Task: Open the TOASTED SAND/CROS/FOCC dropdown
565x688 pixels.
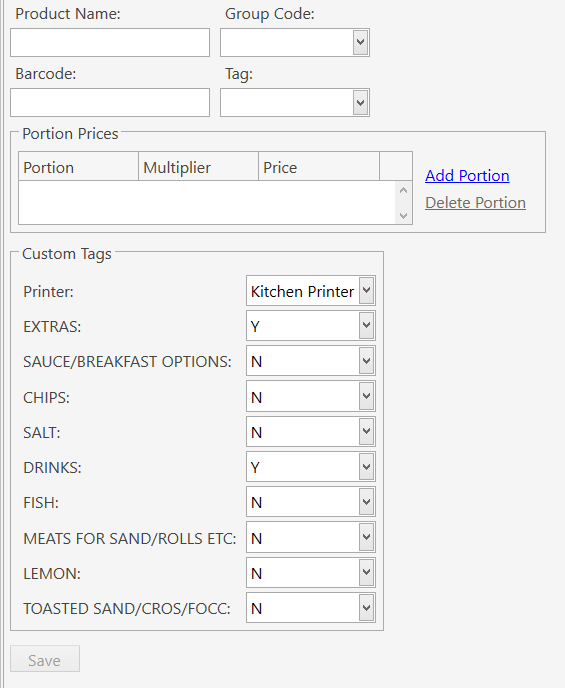Action: [311, 608]
